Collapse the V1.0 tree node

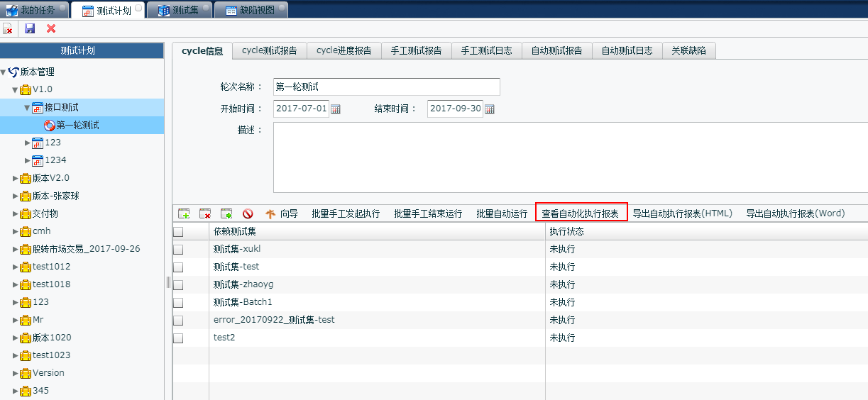pos(16,90)
